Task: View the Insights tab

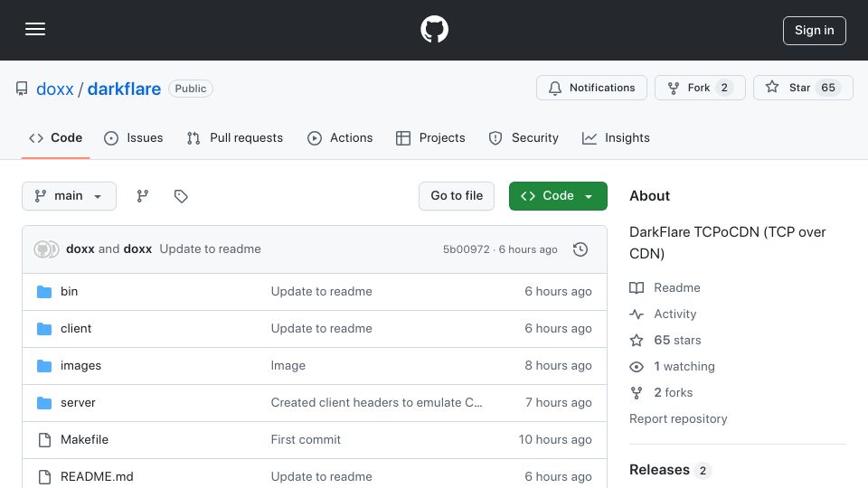Action: (x=616, y=137)
